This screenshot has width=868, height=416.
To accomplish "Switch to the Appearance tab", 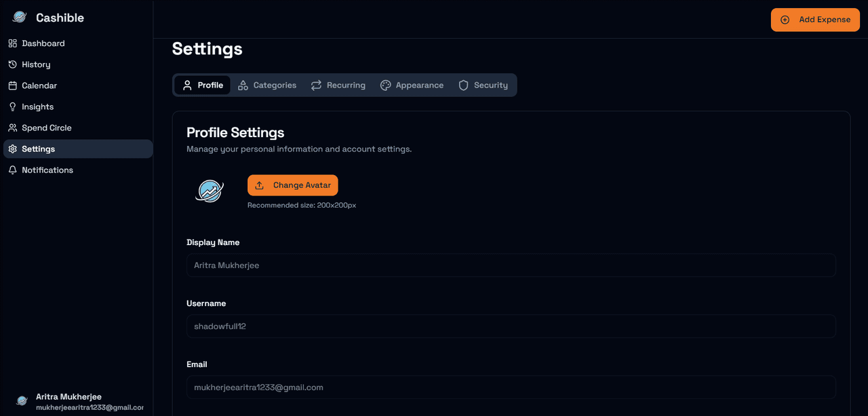I will pyautogui.click(x=412, y=85).
